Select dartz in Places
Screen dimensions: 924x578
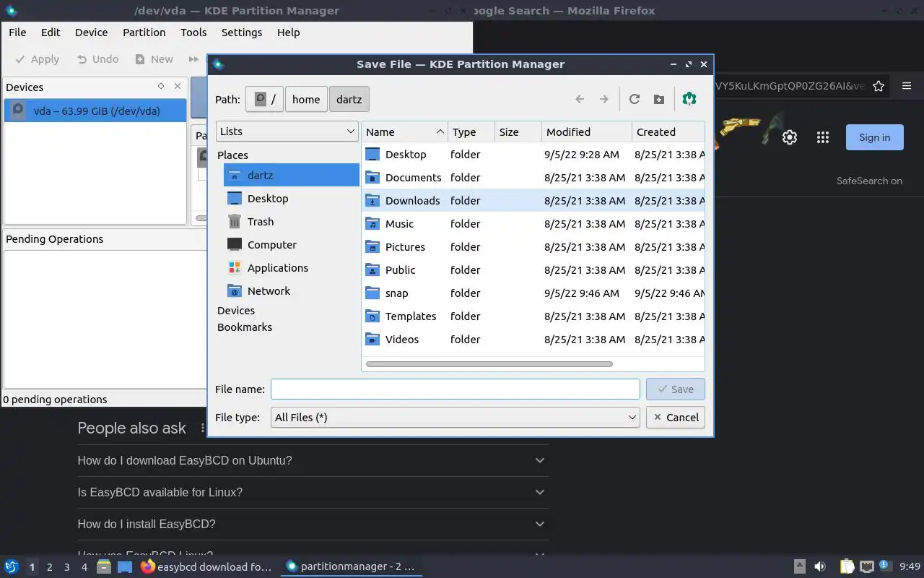point(292,175)
